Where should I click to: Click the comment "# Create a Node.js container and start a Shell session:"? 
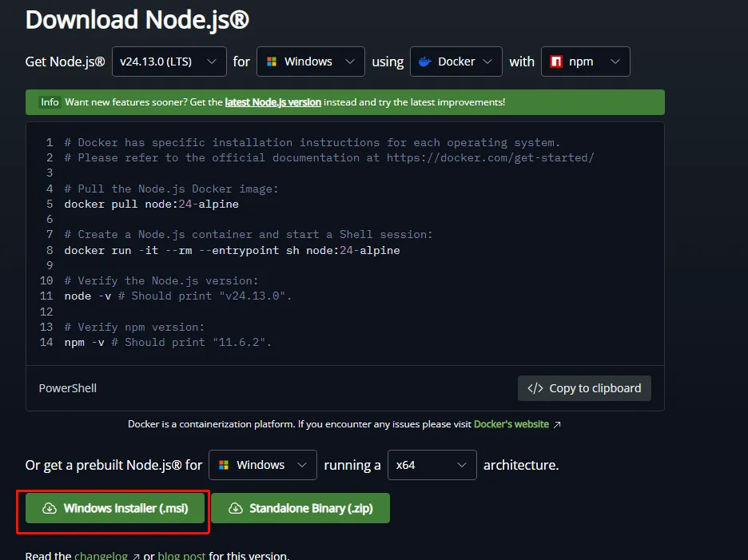point(249,235)
